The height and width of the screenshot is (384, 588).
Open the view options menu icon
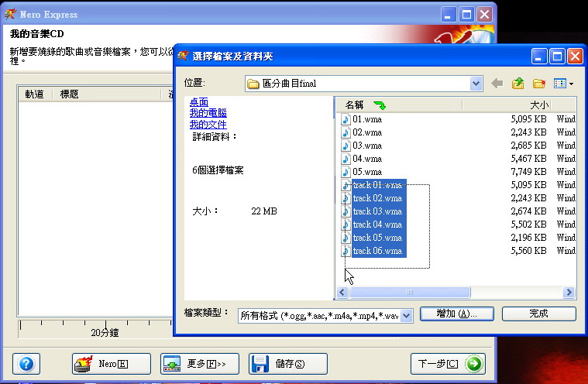point(563,84)
